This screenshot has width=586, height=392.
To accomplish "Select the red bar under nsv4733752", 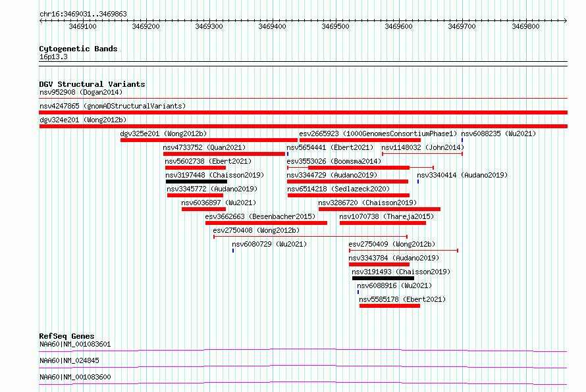I will [x=225, y=154].
